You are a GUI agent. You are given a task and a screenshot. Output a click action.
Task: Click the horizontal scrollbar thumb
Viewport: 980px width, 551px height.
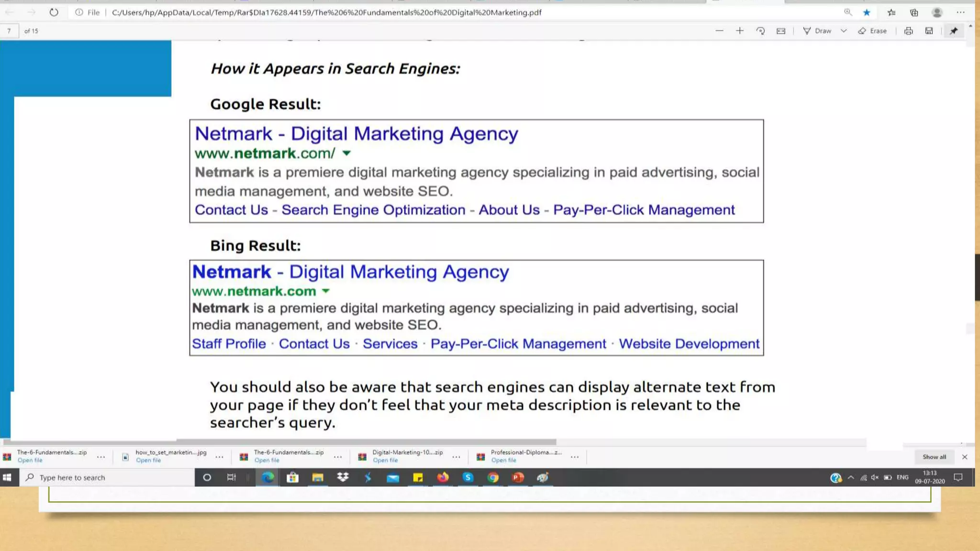coord(366,442)
